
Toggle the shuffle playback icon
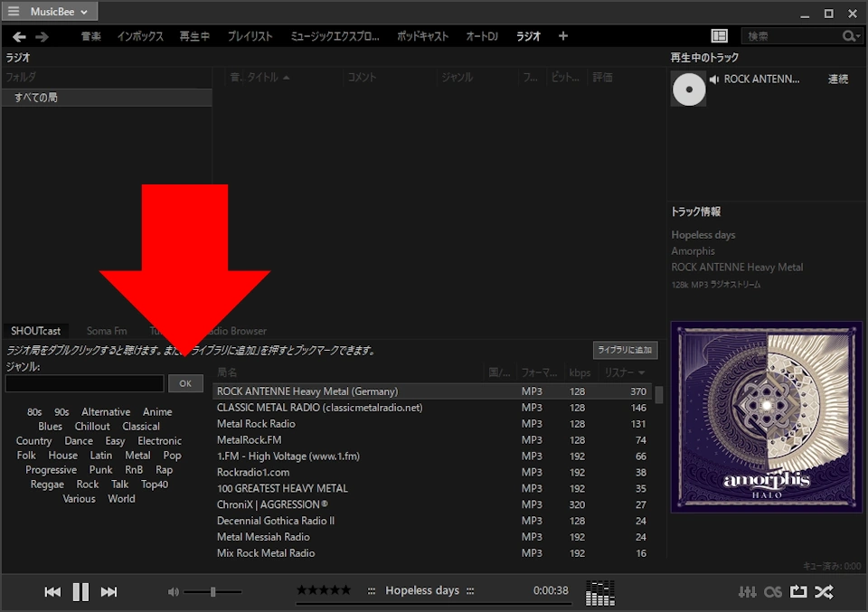pos(824,591)
